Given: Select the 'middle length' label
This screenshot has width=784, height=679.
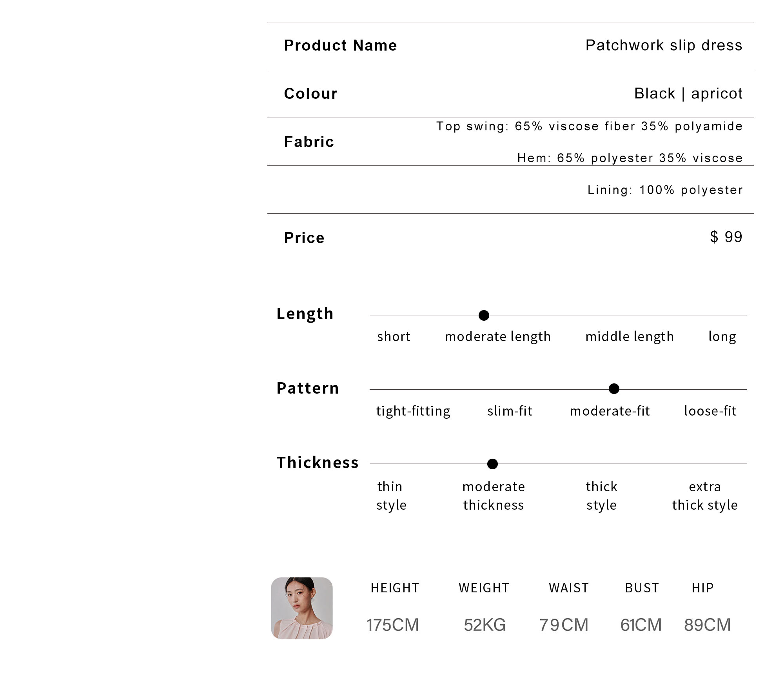Looking at the screenshot, I should (x=630, y=336).
